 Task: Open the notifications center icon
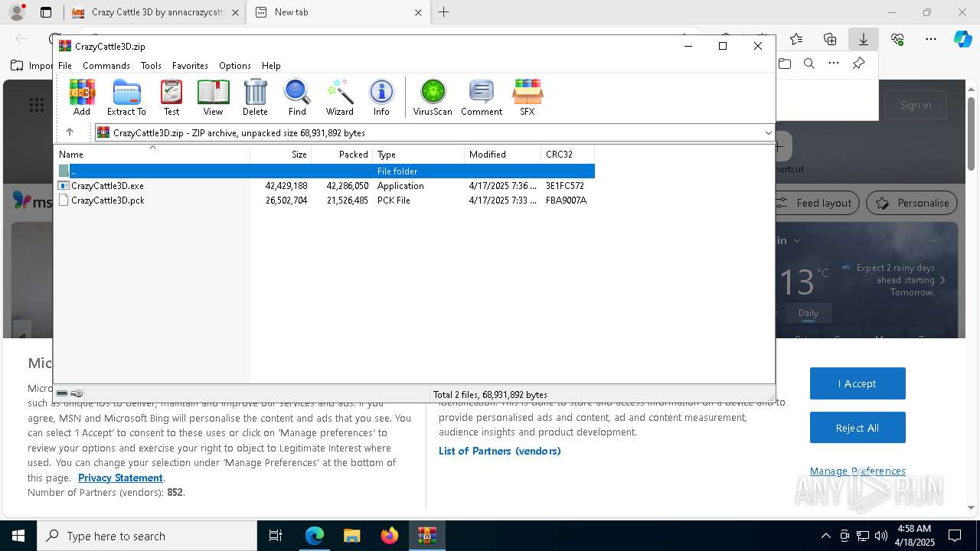[955, 536]
